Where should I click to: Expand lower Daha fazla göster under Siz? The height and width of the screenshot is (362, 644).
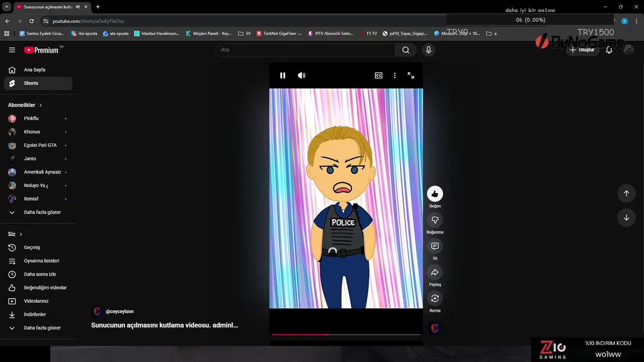38,328
